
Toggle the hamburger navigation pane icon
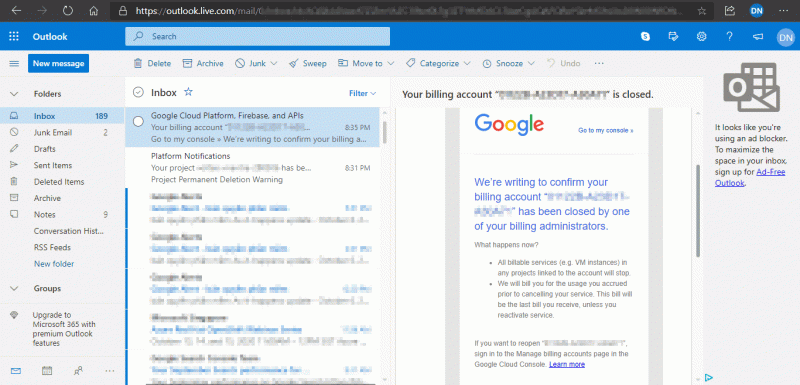pyautogui.click(x=14, y=64)
